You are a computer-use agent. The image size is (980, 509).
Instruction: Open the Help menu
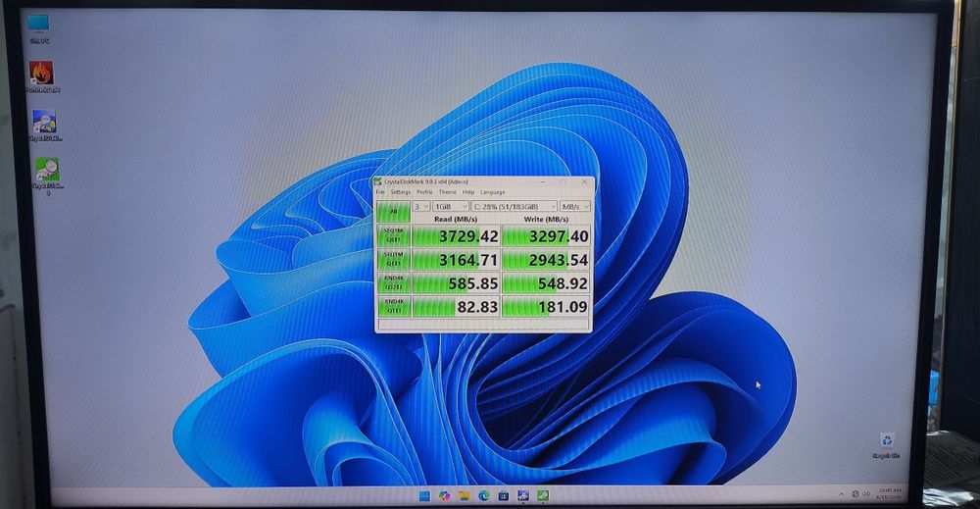coord(468,192)
